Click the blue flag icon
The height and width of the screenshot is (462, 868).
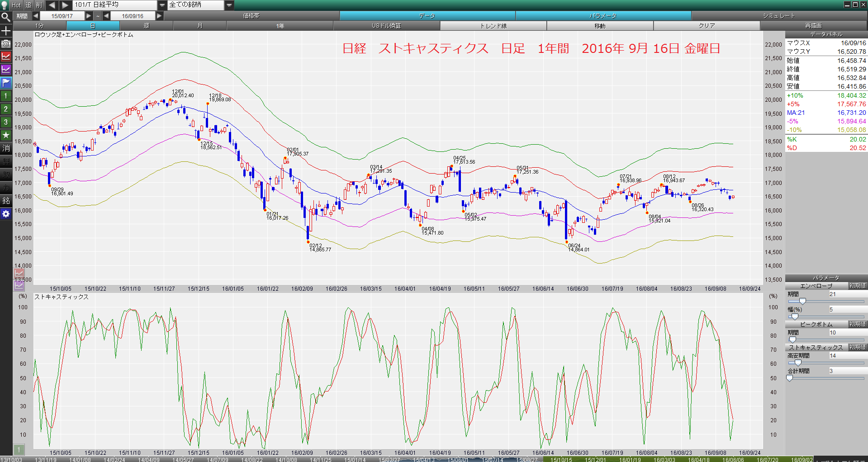pyautogui.click(x=6, y=83)
